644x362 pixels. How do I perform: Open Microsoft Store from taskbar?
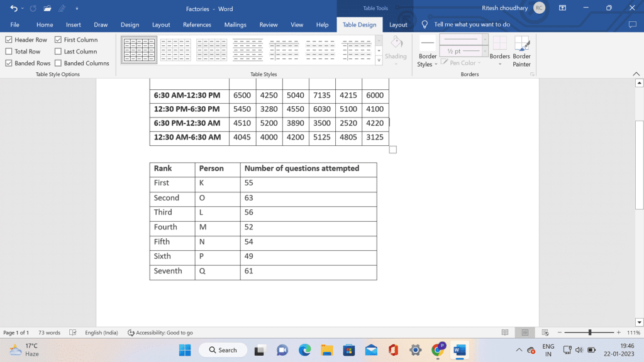(349, 350)
